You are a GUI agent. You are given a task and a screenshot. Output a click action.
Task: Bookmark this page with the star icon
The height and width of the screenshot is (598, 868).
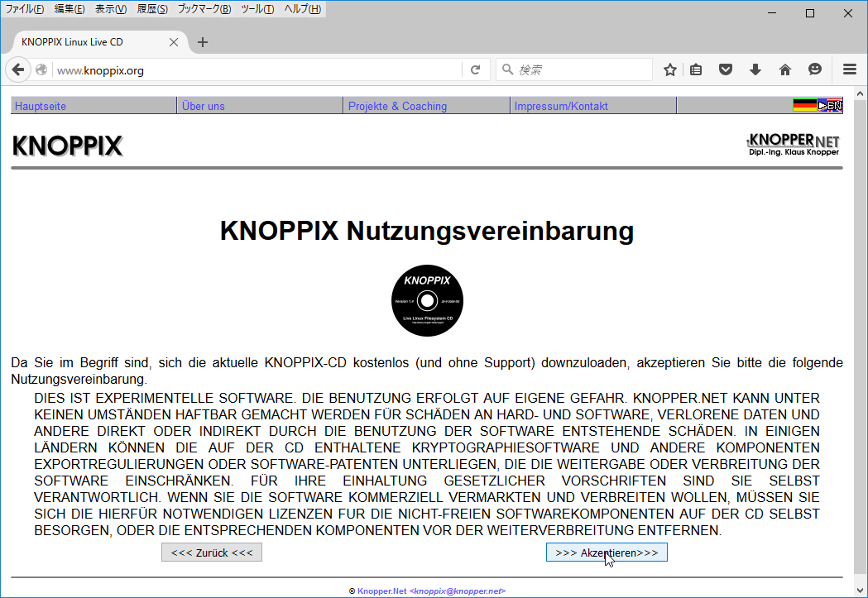[669, 69]
